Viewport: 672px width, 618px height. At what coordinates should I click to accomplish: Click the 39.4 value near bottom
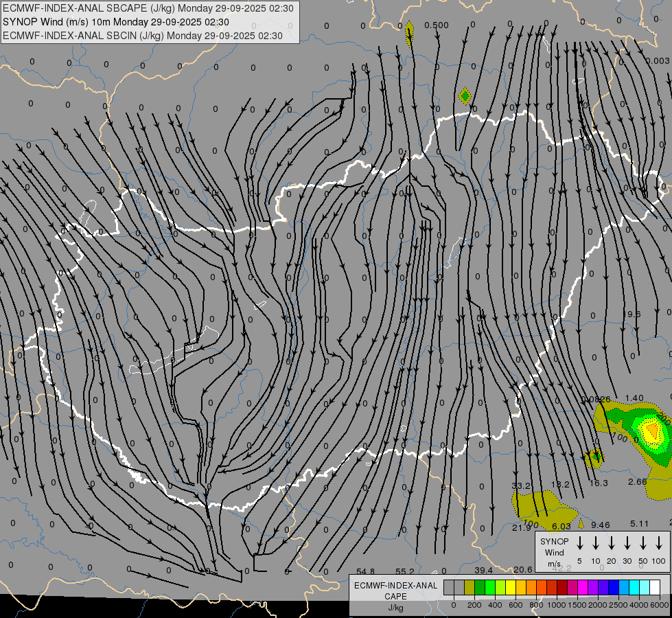483,571
